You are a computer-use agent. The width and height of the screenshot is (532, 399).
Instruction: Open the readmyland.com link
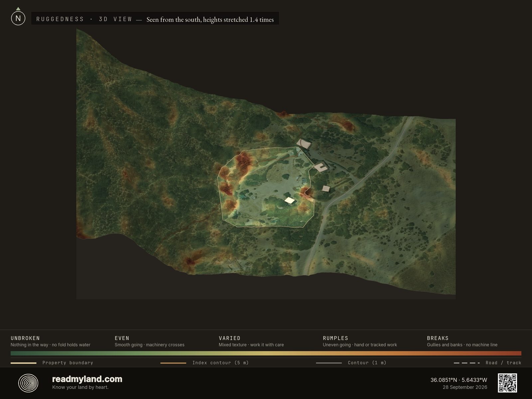pyautogui.click(x=87, y=379)
